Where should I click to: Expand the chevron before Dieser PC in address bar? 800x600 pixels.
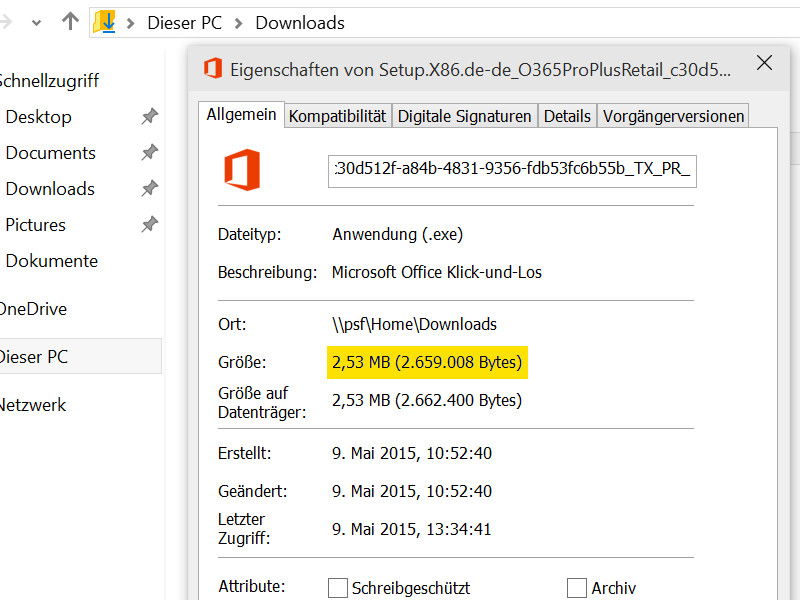(131, 23)
